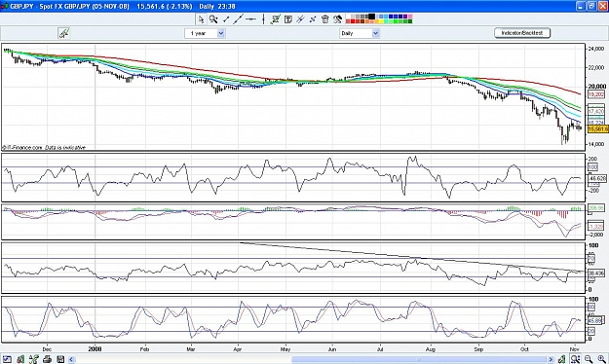Expand the arrow beside 1 year
609x364 pixels.
coord(220,33)
